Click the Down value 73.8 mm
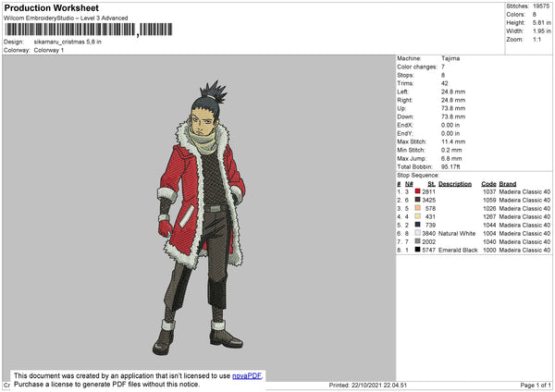This screenshot has height=392, width=555. click(x=453, y=116)
